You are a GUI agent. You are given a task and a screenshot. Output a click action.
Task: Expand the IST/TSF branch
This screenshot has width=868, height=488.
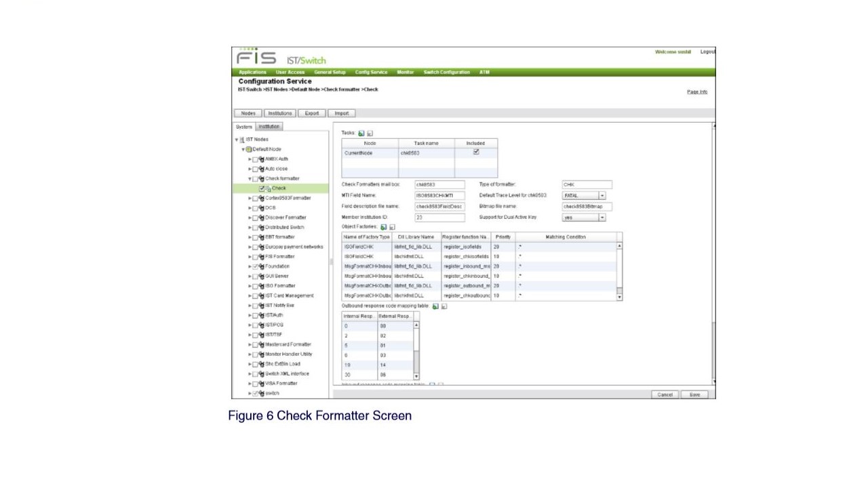(250, 335)
